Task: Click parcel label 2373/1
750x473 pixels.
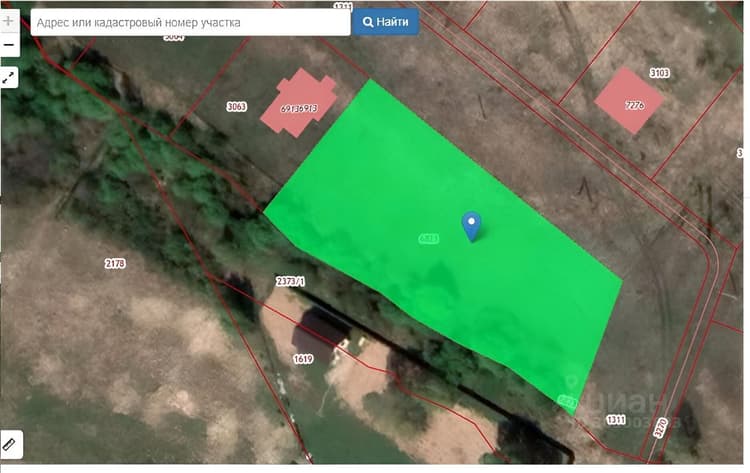Action: [290, 281]
